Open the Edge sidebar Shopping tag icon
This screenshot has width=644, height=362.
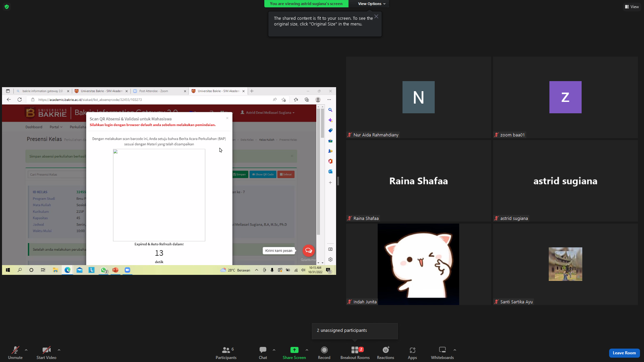(330, 130)
